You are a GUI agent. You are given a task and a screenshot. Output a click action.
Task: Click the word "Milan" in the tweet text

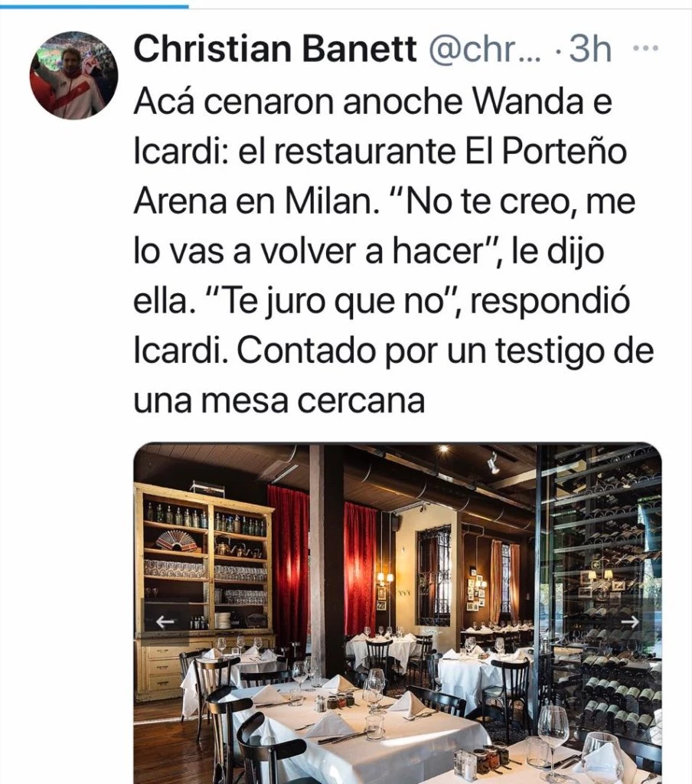point(330,201)
